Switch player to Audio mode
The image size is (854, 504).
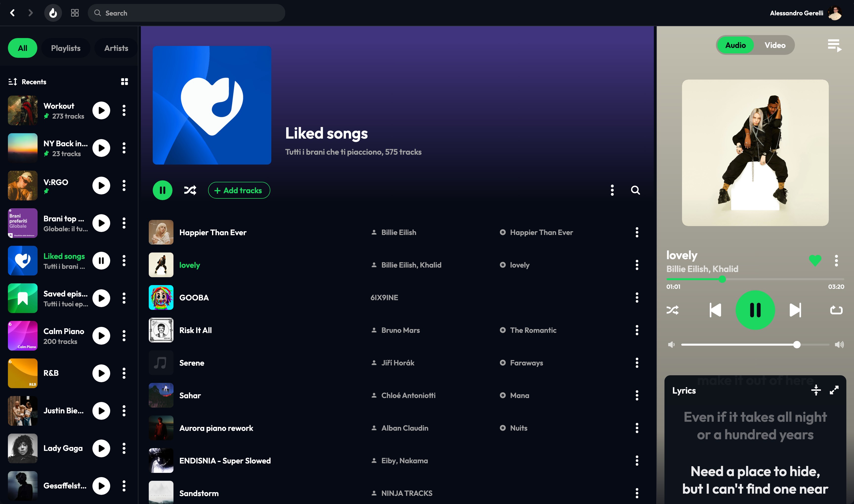(x=735, y=45)
